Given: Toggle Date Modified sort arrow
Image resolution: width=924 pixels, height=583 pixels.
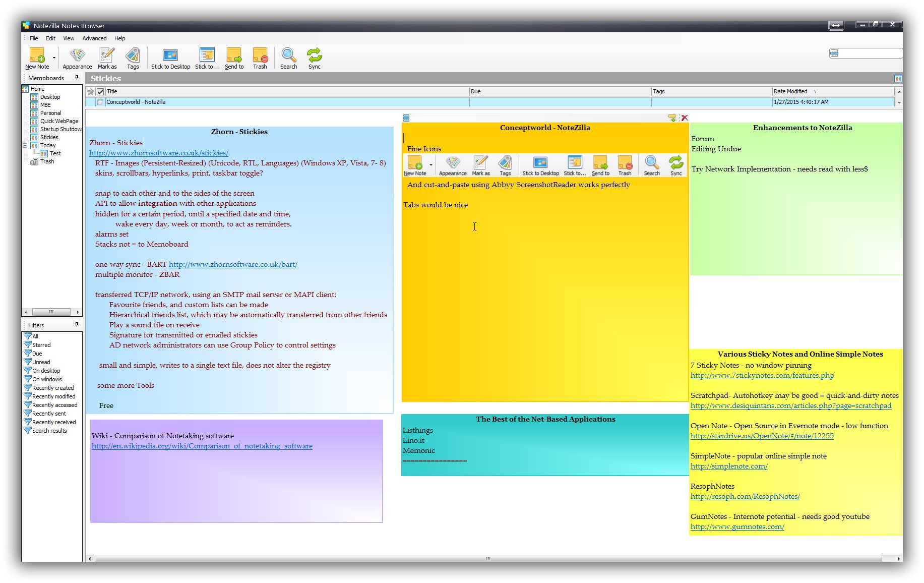Looking at the screenshot, I should click(x=816, y=91).
